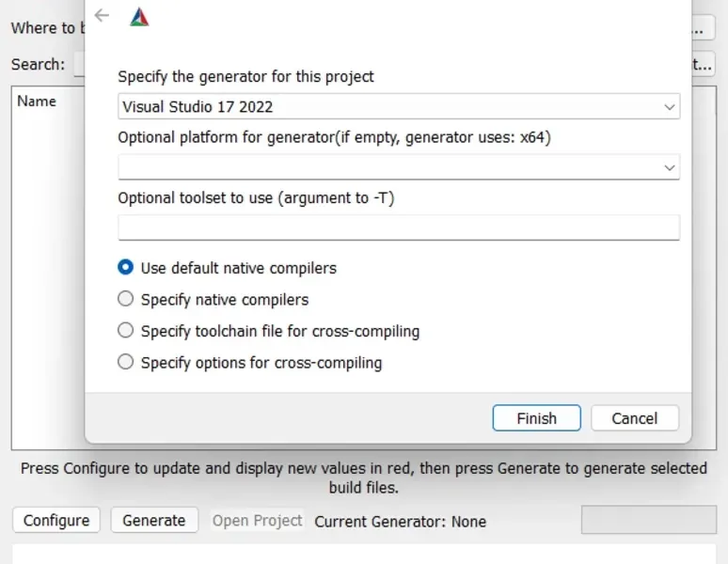
Task: Click the progress bar beside Current Generator
Action: [648, 520]
